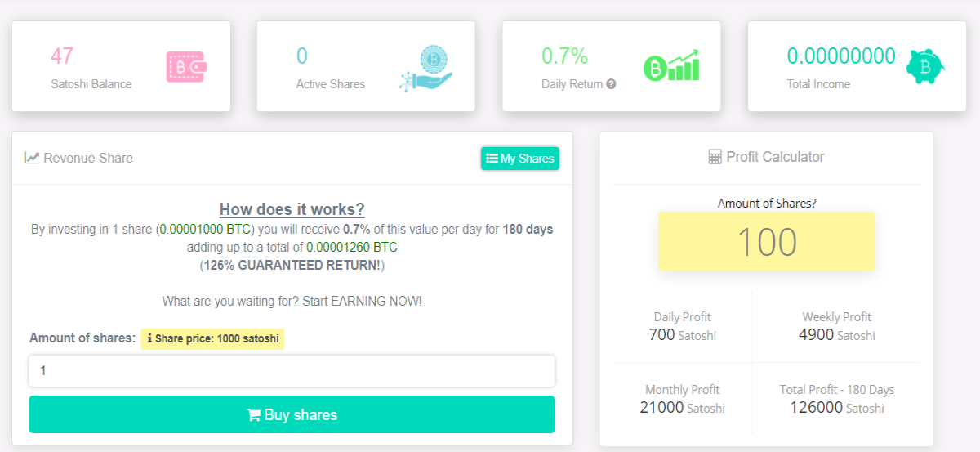Screen dimensions: 980x452
Task: Click the green bitcoin growth chart icon
Action: pos(672,65)
